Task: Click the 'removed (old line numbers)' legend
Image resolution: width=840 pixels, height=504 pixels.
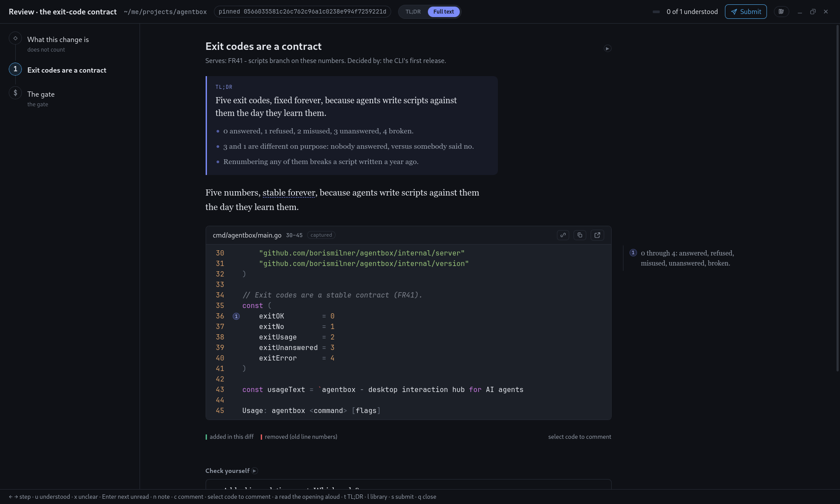Action: tap(299, 437)
